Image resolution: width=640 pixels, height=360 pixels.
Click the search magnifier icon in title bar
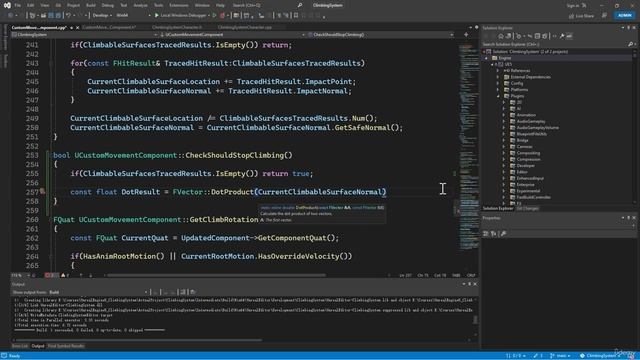coord(300,5)
